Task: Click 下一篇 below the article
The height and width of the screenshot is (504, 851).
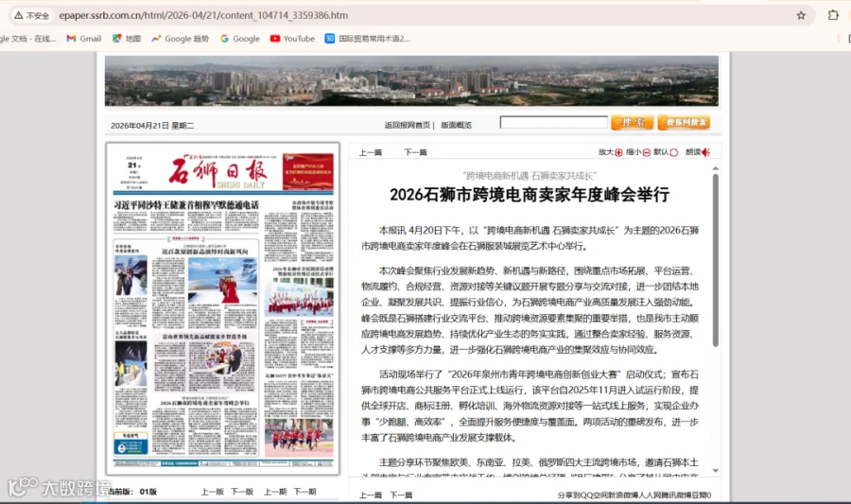Action: tap(401, 495)
